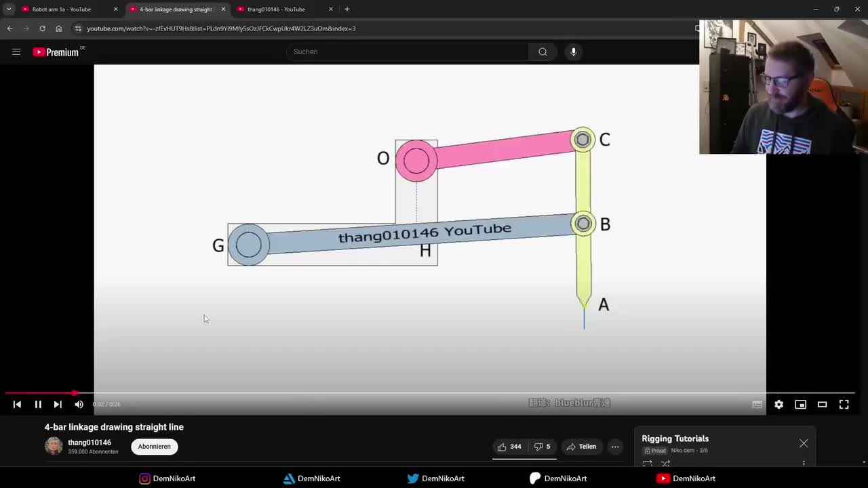Enter fullscreen mode
This screenshot has height=488, width=868.
point(844,404)
